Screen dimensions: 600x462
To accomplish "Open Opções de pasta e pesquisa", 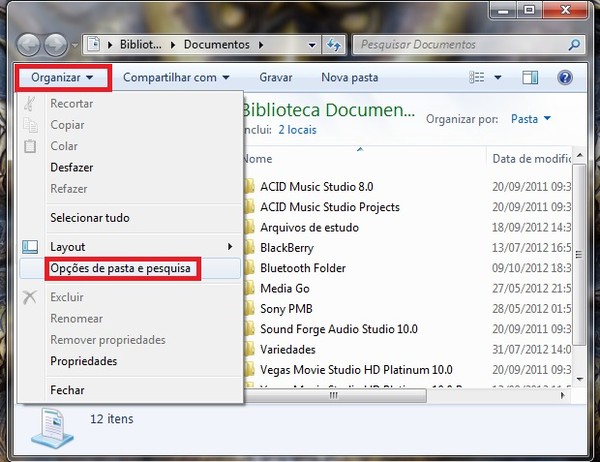I will (130, 268).
